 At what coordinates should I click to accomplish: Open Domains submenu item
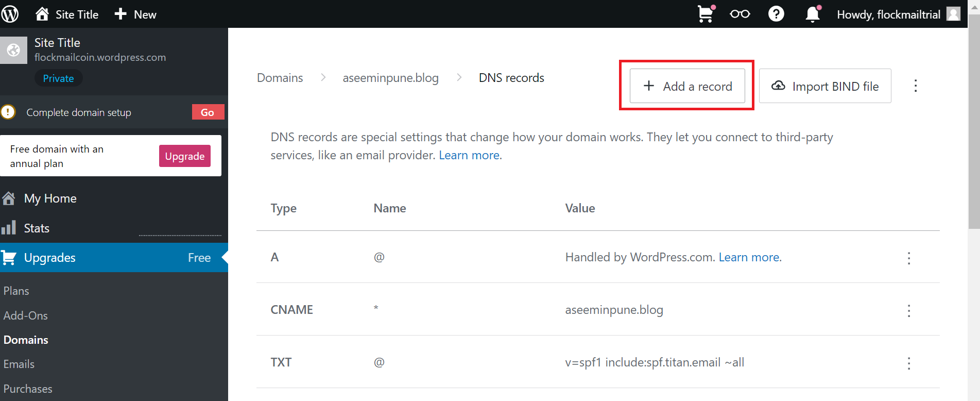coord(26,340)
